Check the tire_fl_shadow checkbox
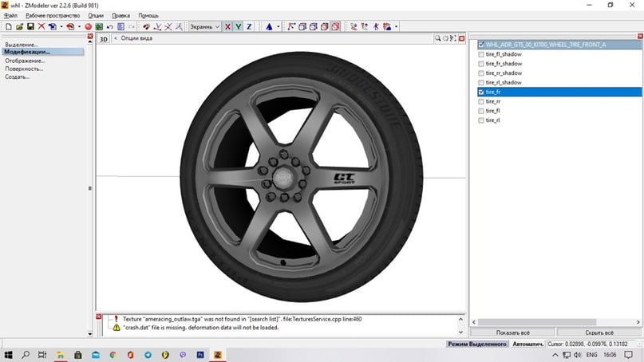Screen dimensions: 644x362 481,54
